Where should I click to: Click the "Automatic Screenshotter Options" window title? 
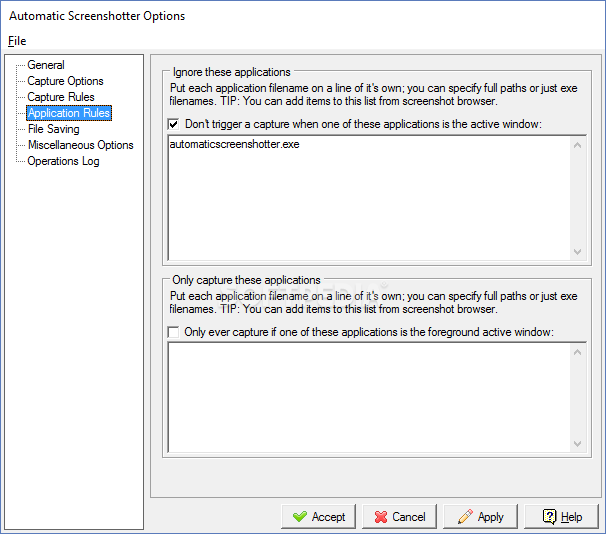pos(97,16)
